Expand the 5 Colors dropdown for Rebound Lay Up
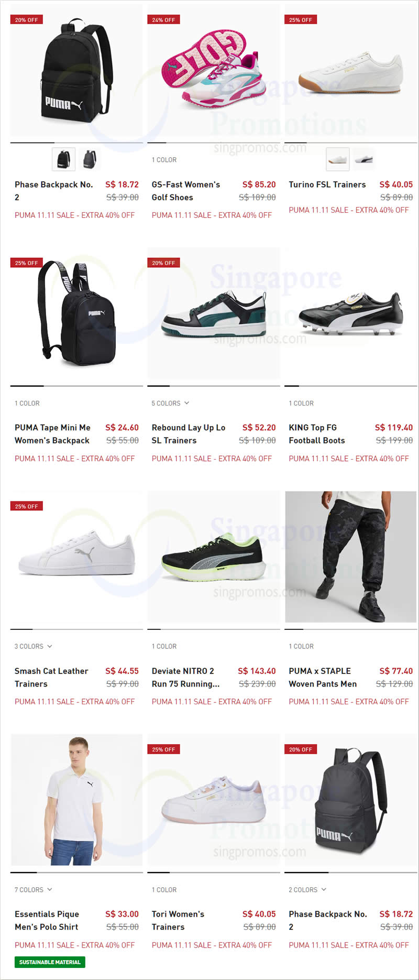Viewport: 419px width, 980px height. 170,403
